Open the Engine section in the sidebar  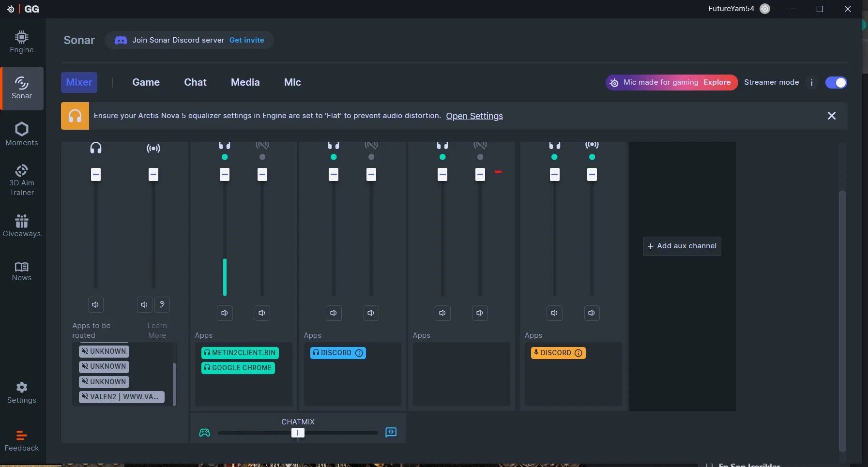pos(22,43)
